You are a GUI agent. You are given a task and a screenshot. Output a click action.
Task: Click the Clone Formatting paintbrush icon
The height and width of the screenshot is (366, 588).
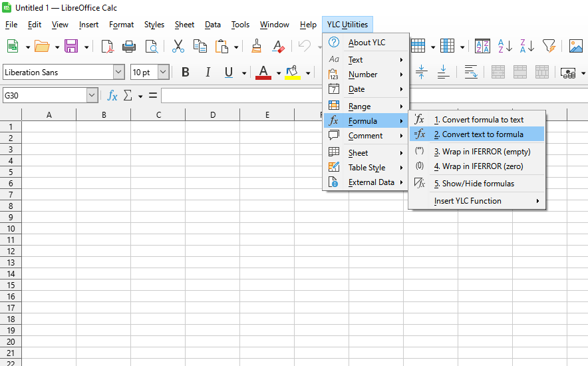[256, 46]
